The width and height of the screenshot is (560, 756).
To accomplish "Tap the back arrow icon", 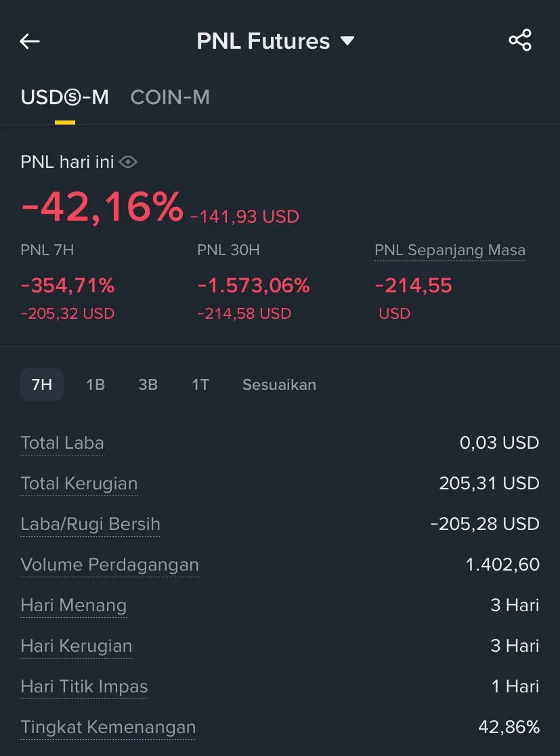I will [x=30, y=41].
